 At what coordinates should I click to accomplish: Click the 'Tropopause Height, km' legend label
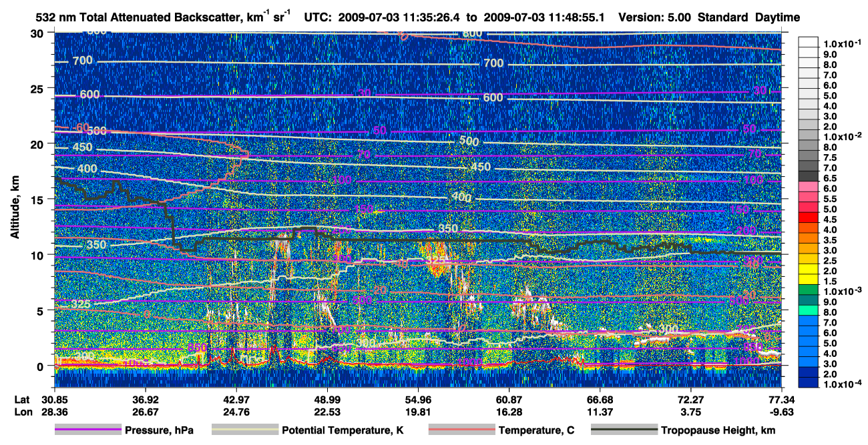(718, 431)
